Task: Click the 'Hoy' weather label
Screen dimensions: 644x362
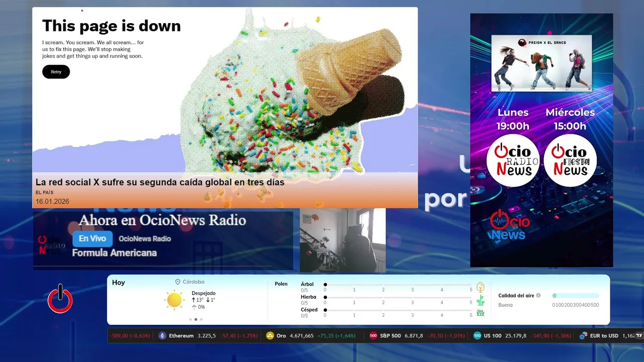Action: [118, 283]
